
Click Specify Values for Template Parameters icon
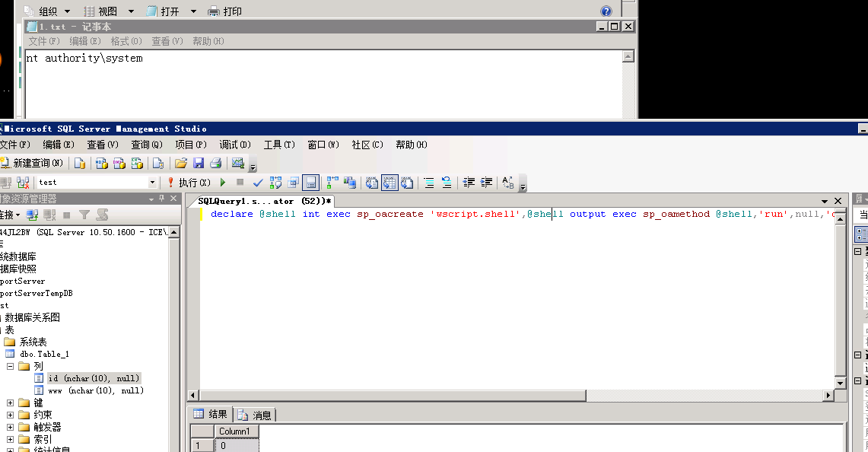pyautogui.click(x=508, y=182)
